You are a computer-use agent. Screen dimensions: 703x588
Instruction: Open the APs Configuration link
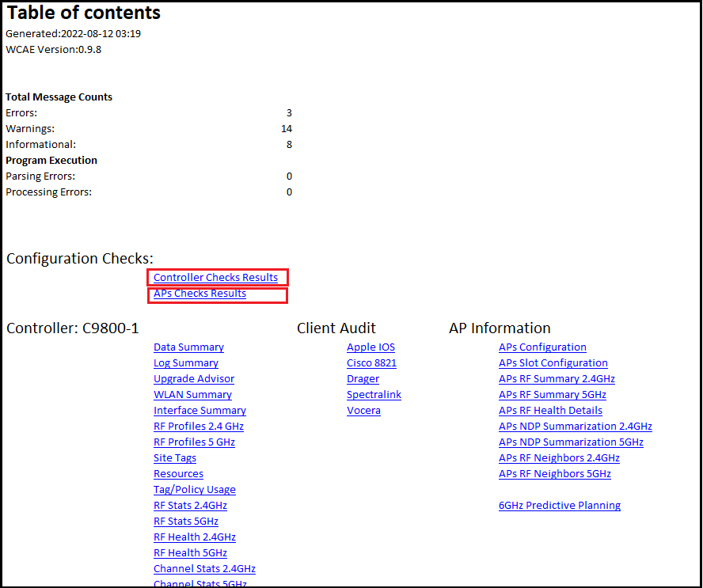pos(542,347)
